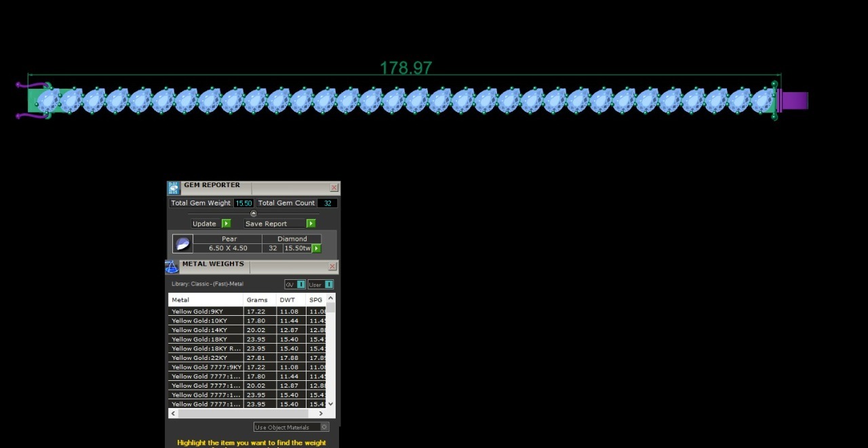868x448 pixels.
Task: Click the Gem Reporter panel icon
Action: [x=174, y=188]
